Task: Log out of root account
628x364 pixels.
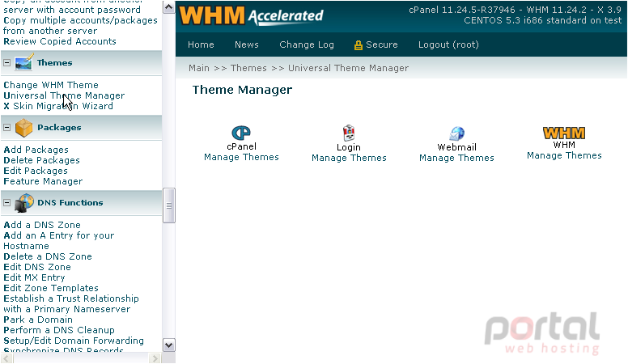Action: pyautogui.click(x=448, y=44)
